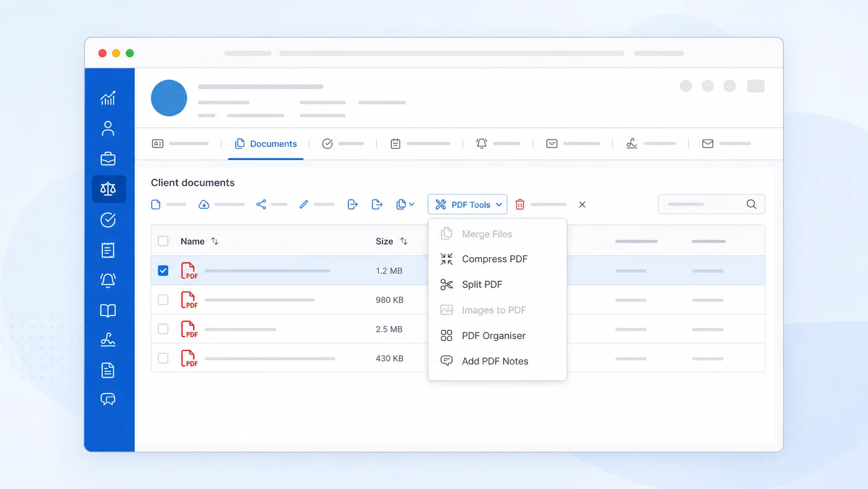Viewport: 868px width, 489px height.
Task: Uncheck the checkbox for the 1.2 MB file
Action: click(x=163, y=271)
